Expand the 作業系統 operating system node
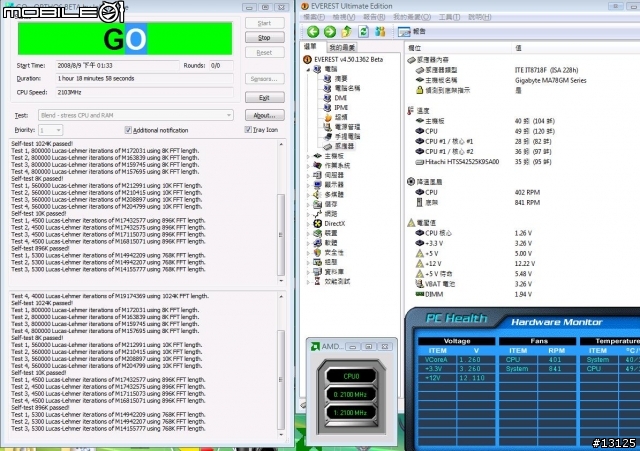 [x=309, y=166]
